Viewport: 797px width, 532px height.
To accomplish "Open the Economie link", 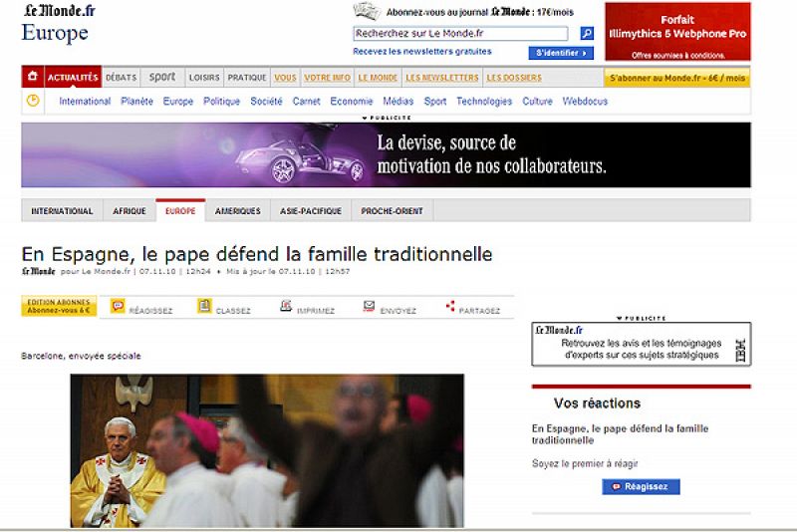I will 352,101.
